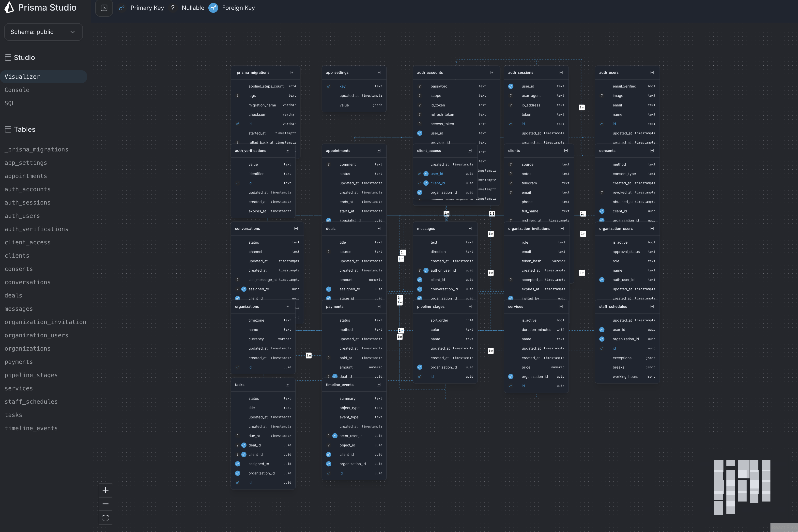Select _prisma_migrations in the Tables list

(36, 150)
